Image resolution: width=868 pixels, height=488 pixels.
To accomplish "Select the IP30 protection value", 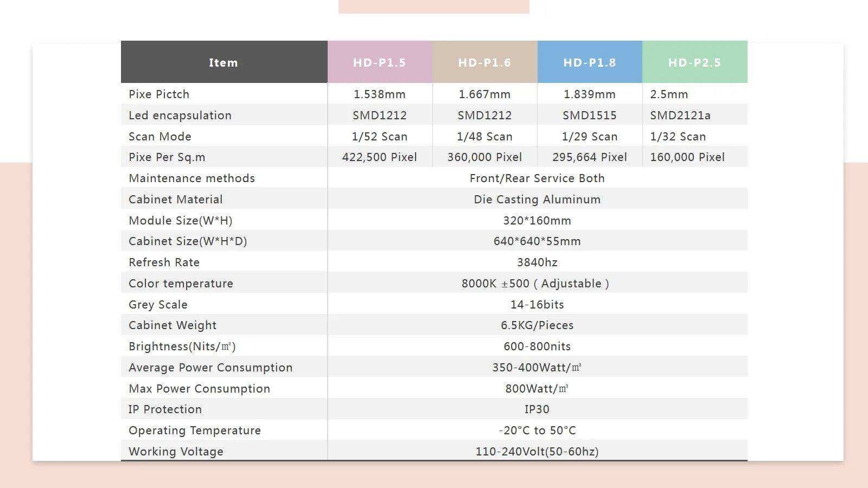I will (537, 409).
